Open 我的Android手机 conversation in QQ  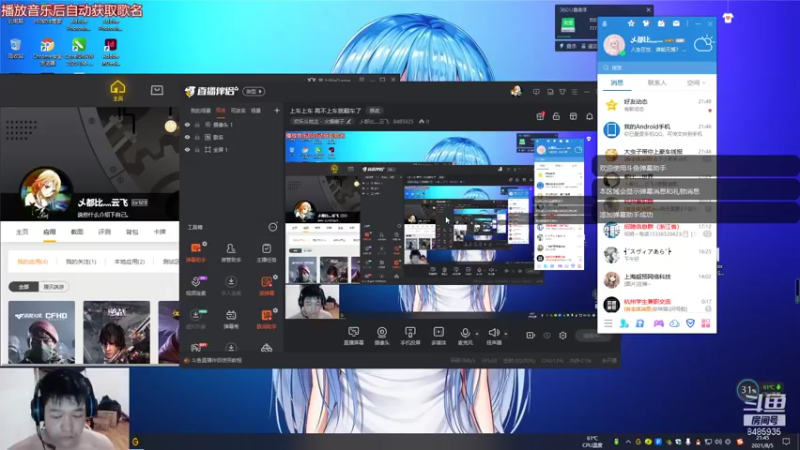coord(657,130)
